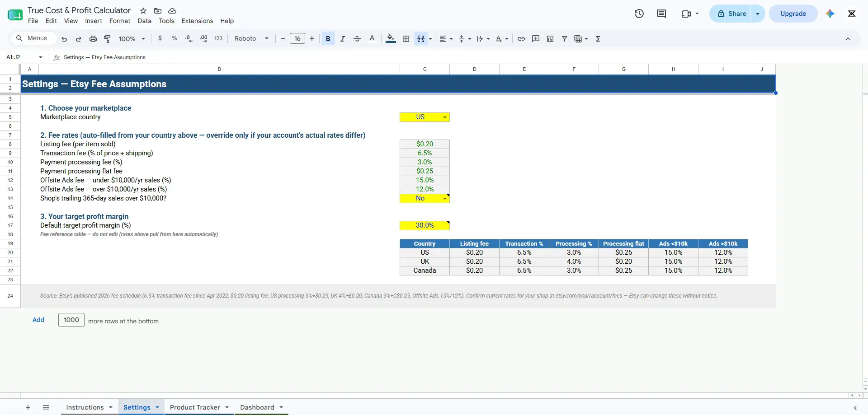868x415 pixels.
Task: Expand merge type dropdown arrow
Action: pos(430,39)
